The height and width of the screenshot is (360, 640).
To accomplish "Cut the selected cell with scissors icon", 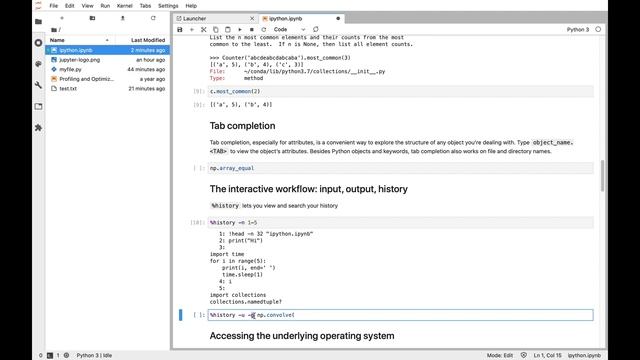I will 204,29.
